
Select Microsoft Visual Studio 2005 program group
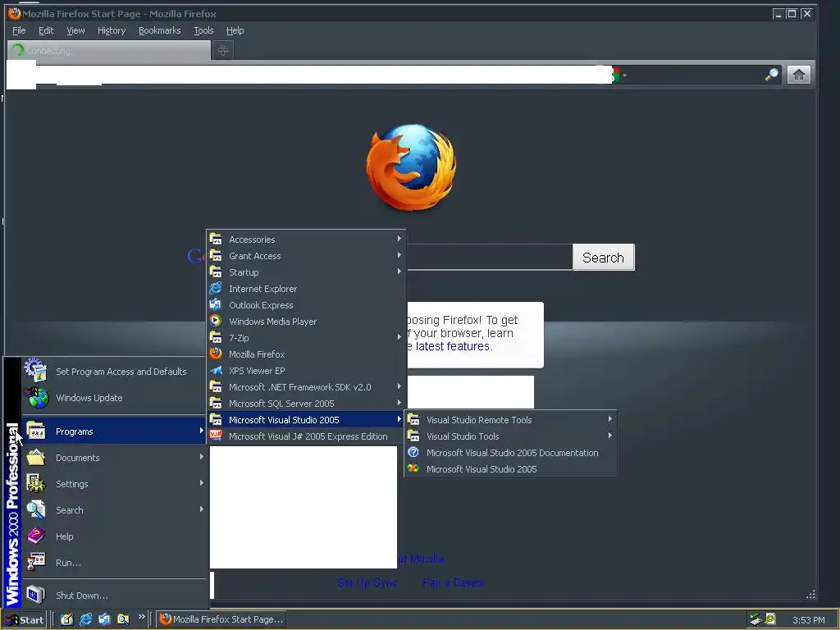point(306,420)
